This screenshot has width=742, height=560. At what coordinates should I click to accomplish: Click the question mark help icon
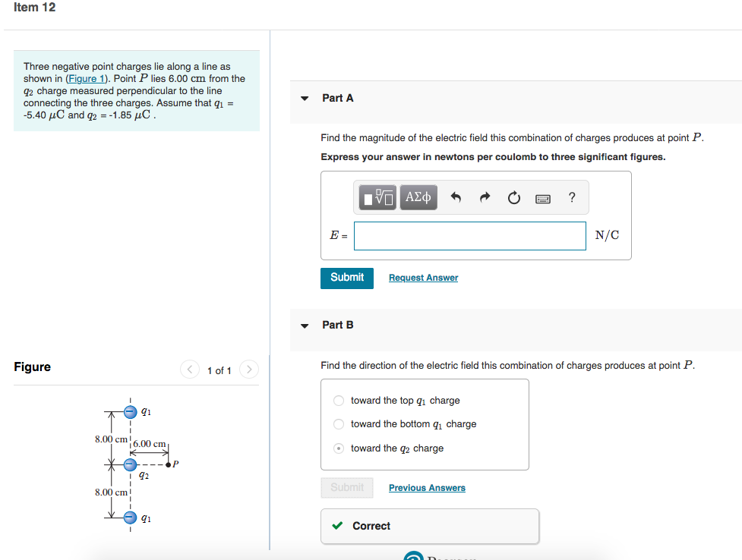point(571,197)
